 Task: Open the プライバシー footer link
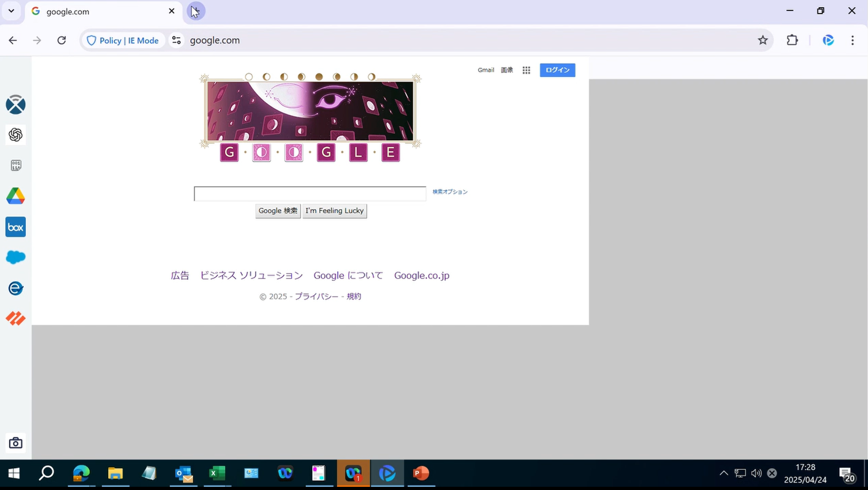coord(317,296)
